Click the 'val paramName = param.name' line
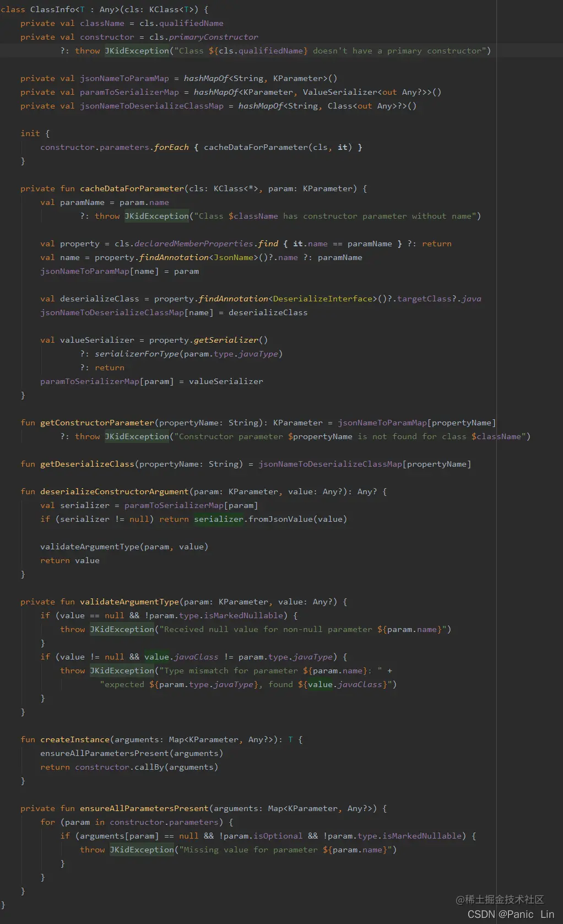 [105, 202]
